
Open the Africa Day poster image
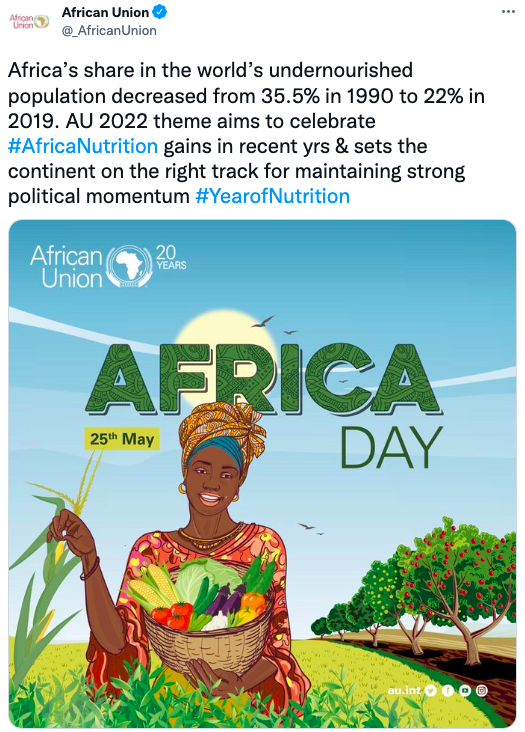pyautogui.click(x=262, y=473)
